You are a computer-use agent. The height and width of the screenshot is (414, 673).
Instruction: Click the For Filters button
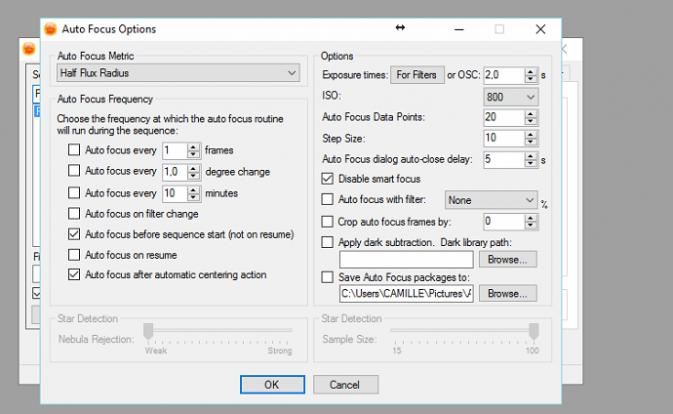417,75
